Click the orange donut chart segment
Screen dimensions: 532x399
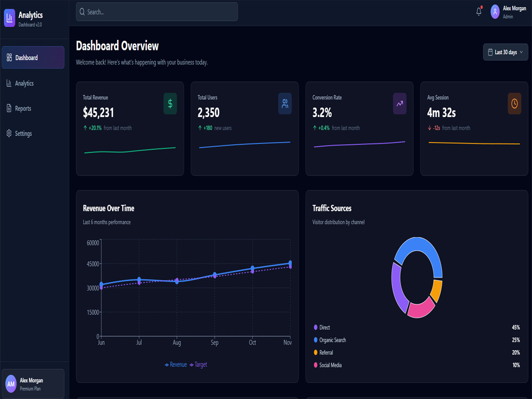click(437, 291)
